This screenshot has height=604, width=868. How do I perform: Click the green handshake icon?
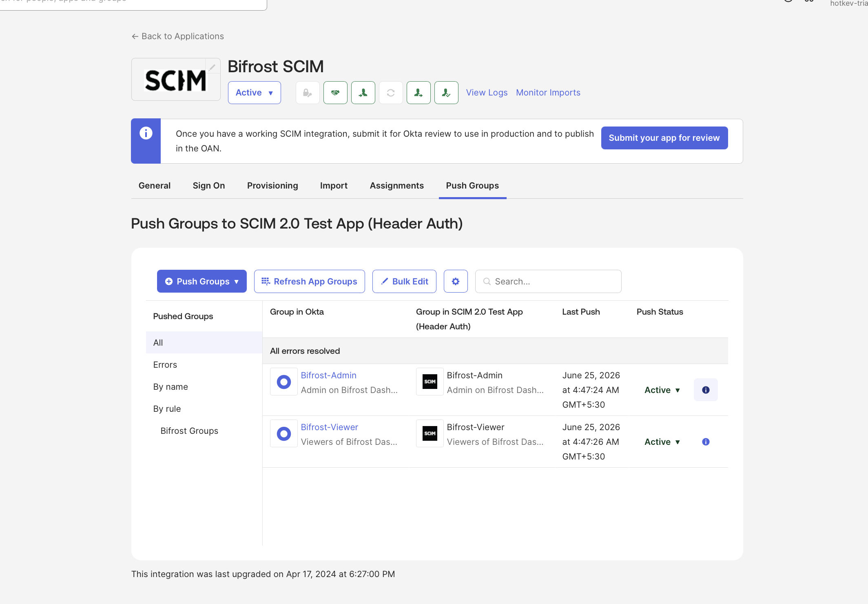coord(335,93)
